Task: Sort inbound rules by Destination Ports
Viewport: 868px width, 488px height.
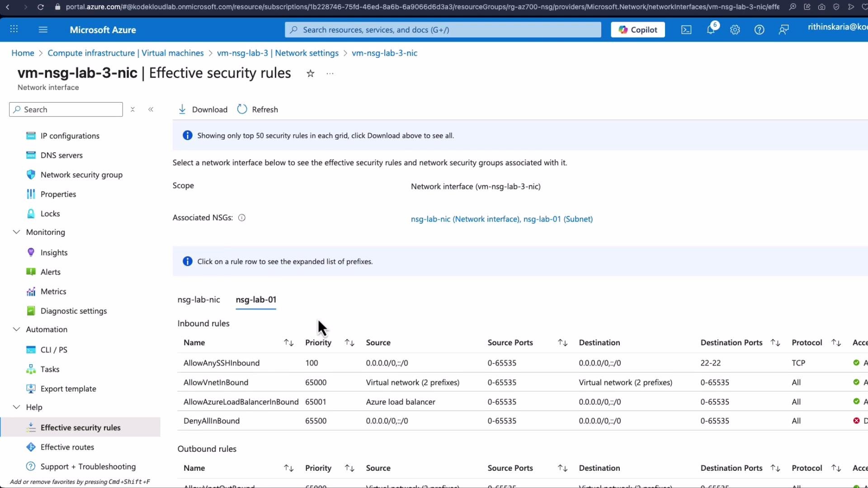Action: (775, 343)
